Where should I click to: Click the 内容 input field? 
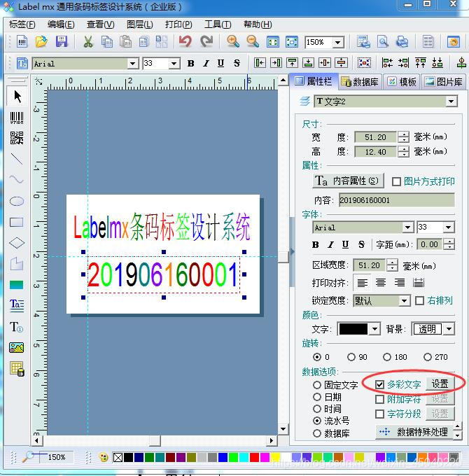point(397,200)
